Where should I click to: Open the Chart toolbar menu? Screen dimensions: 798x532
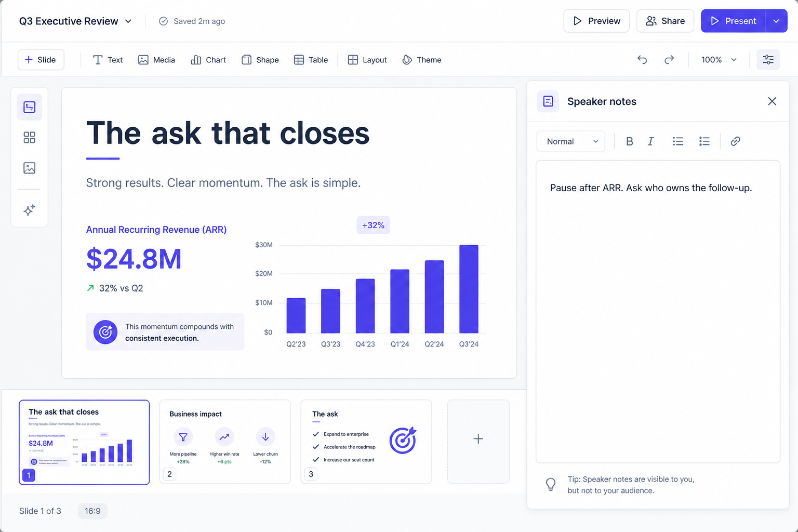coord(208,60)
